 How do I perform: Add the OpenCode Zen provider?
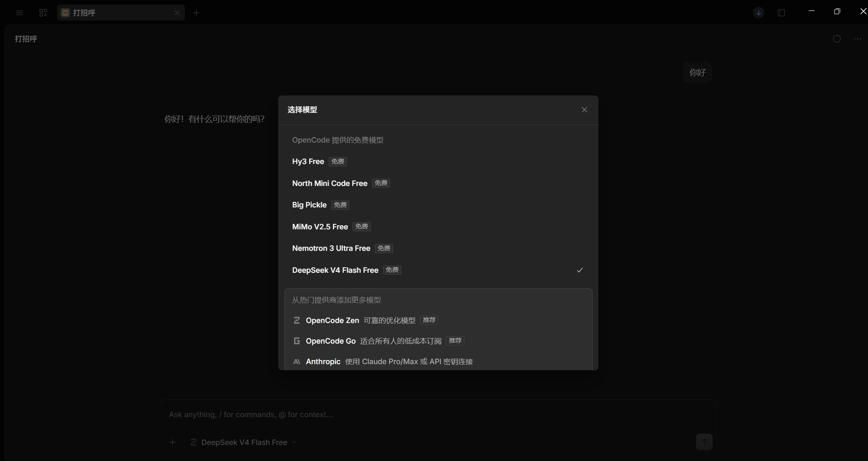[438, 320]
